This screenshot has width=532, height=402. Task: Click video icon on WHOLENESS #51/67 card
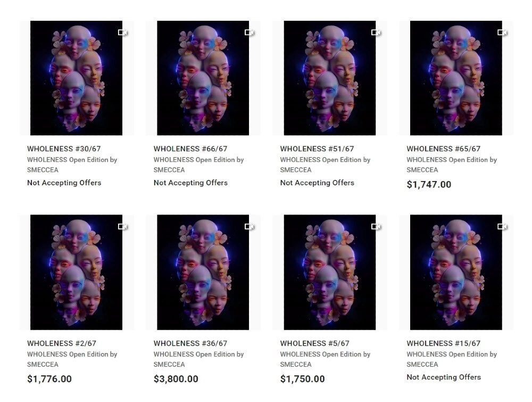point(376,32)
